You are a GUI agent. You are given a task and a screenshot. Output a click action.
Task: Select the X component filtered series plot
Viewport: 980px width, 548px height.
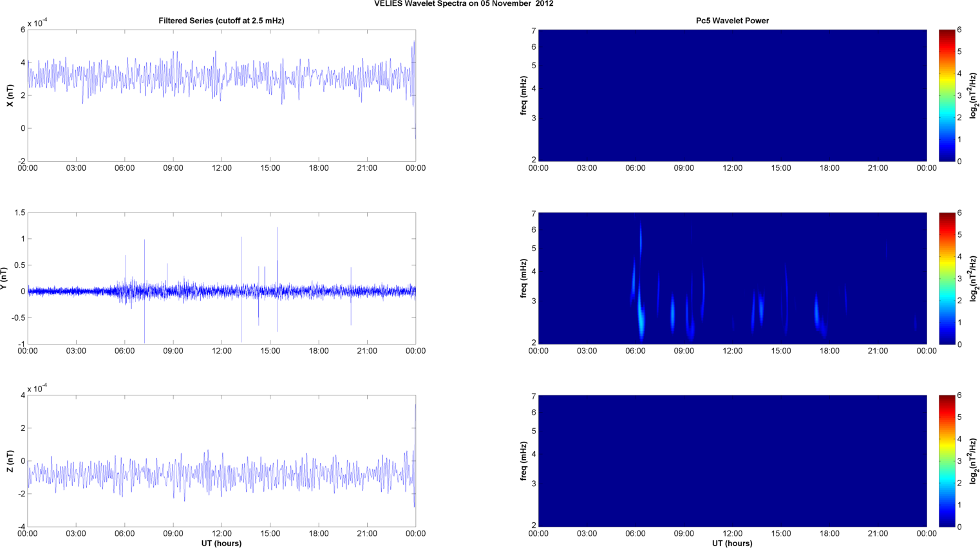click(x=221, y=95)
